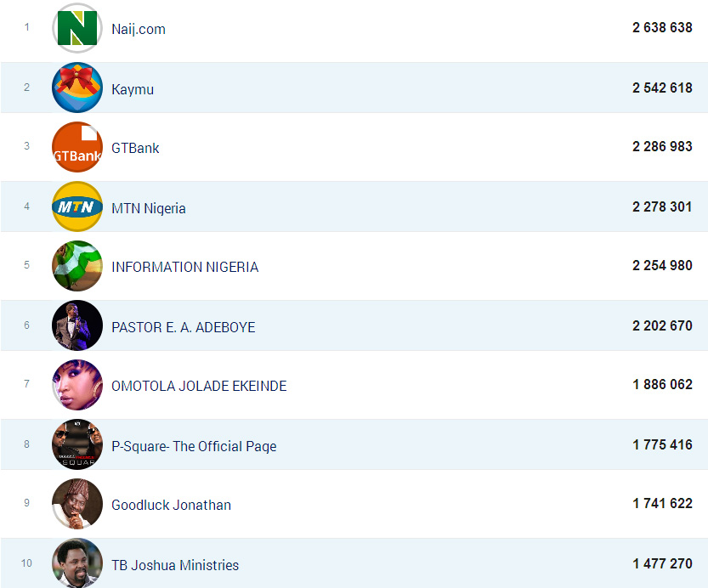Open Kaymu's gift bow profile icon

coord(77,88)
